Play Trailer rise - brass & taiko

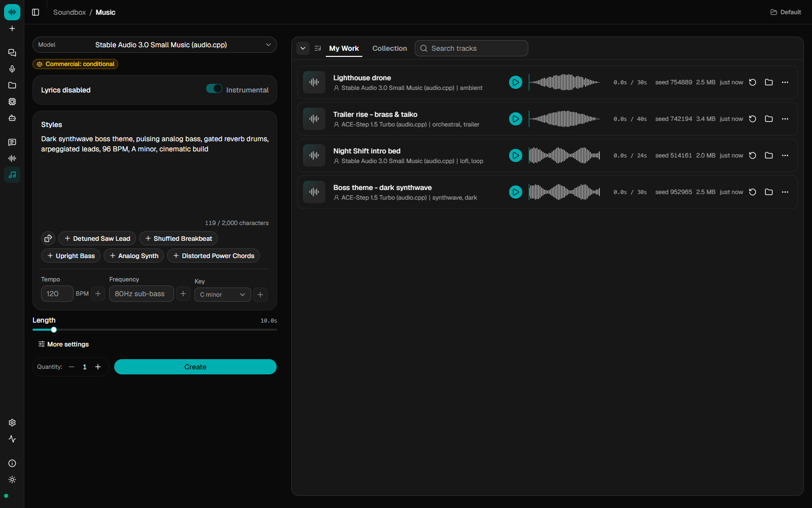(x=516, y=119)
